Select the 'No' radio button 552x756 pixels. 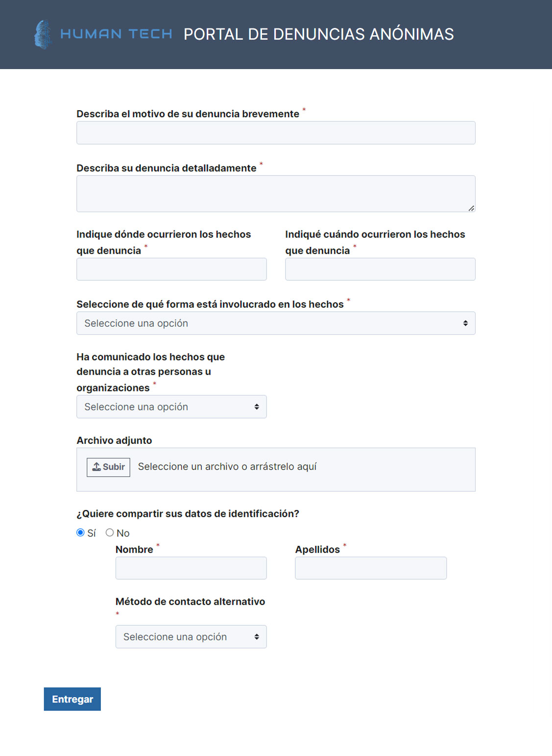pos(110,532)
